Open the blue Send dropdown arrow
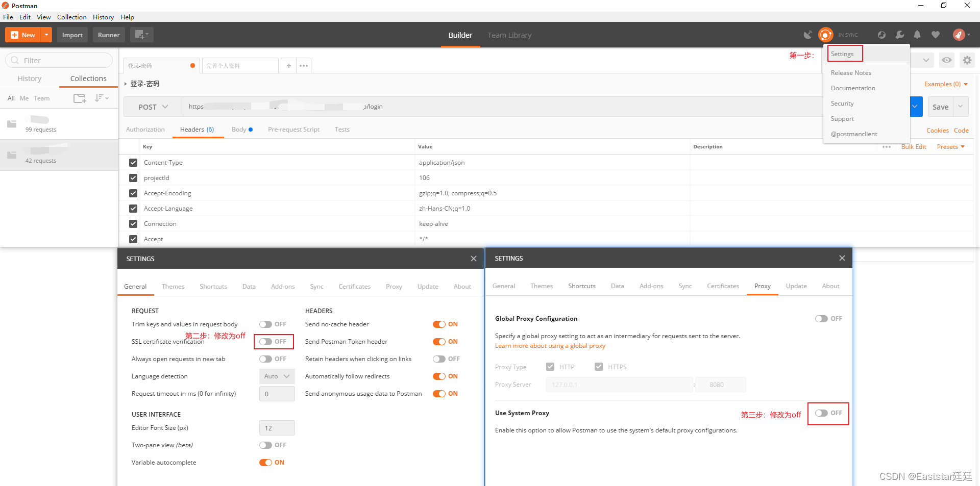Image resolution: width=980 pixels, height=486 pixels. click(916, 107)
